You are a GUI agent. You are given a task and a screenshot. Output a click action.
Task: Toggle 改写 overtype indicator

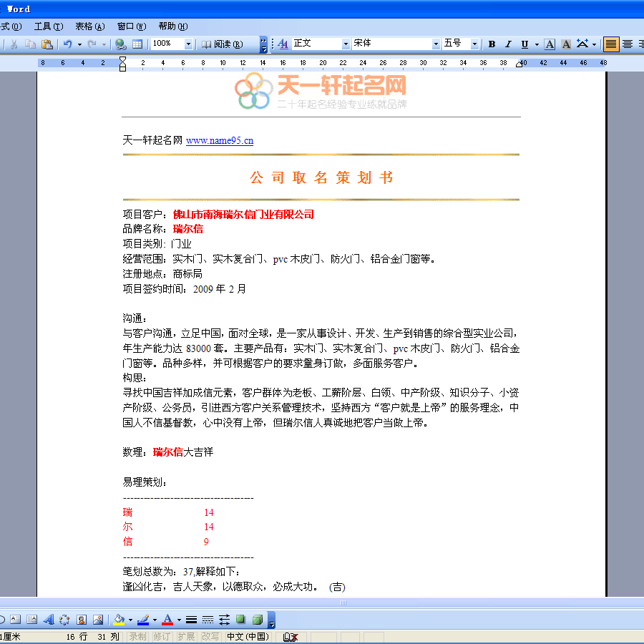coord(210,637)
